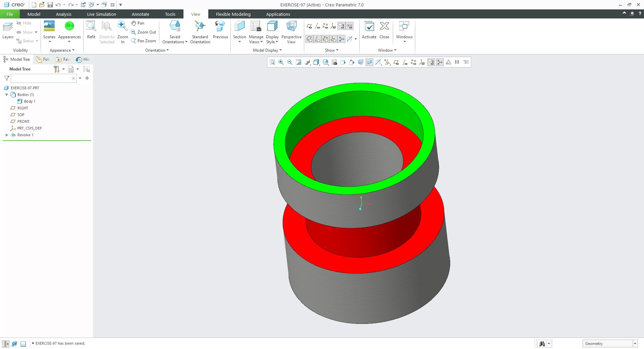
Task: Select the Pan tool
Action: [x=138, y=23]
